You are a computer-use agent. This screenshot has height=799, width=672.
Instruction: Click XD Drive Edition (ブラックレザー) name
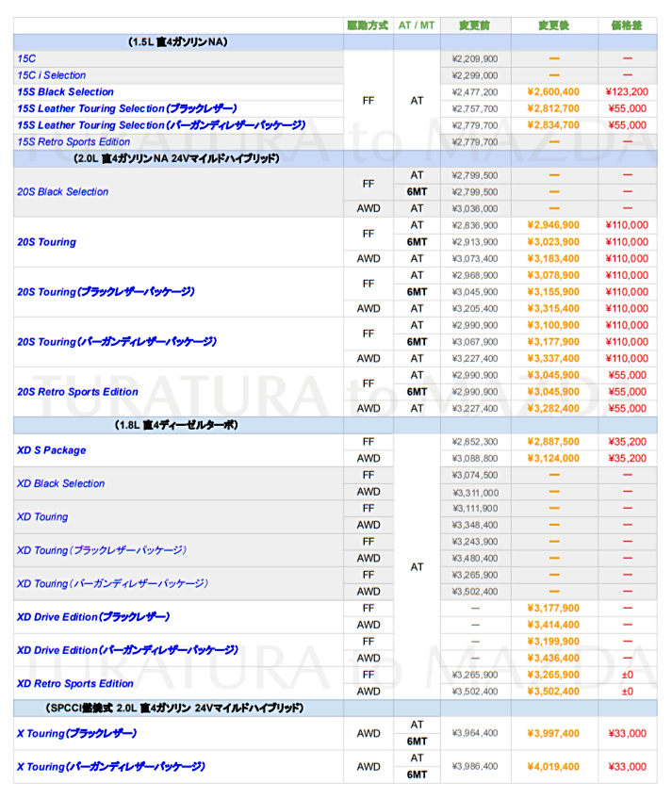tap(93, 617)
